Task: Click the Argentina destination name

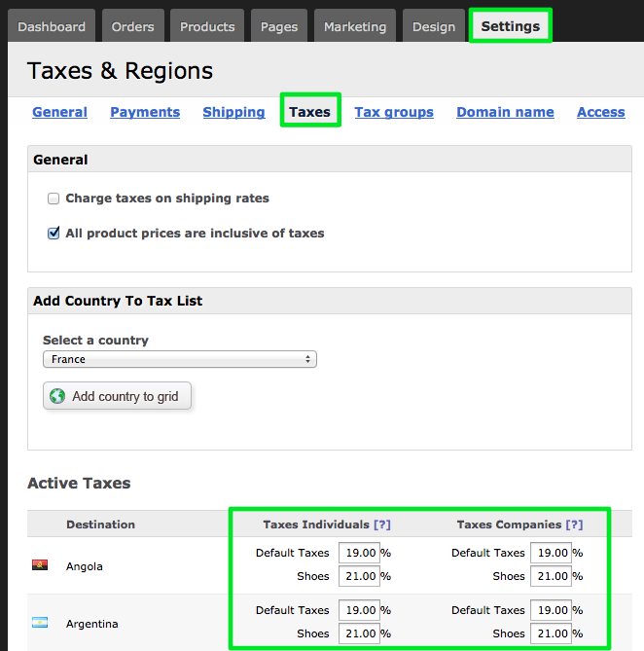Action: pyautogui.click(x=92, y=624)
